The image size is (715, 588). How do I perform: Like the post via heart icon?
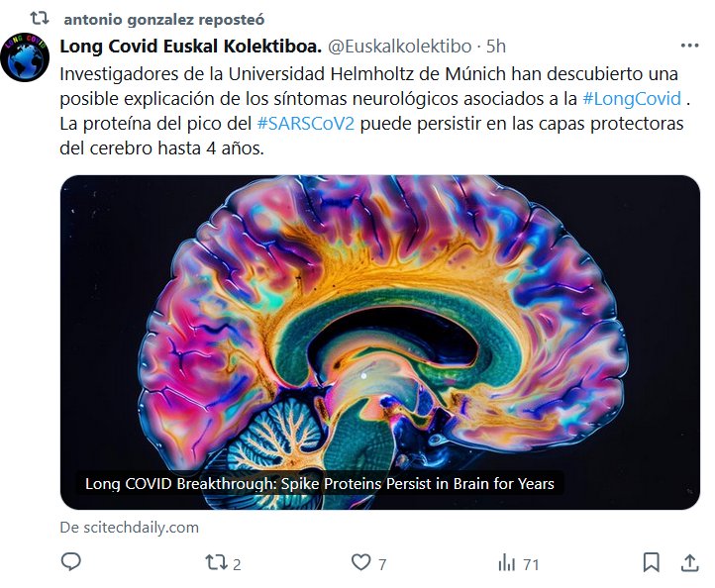tap(360, 562)
